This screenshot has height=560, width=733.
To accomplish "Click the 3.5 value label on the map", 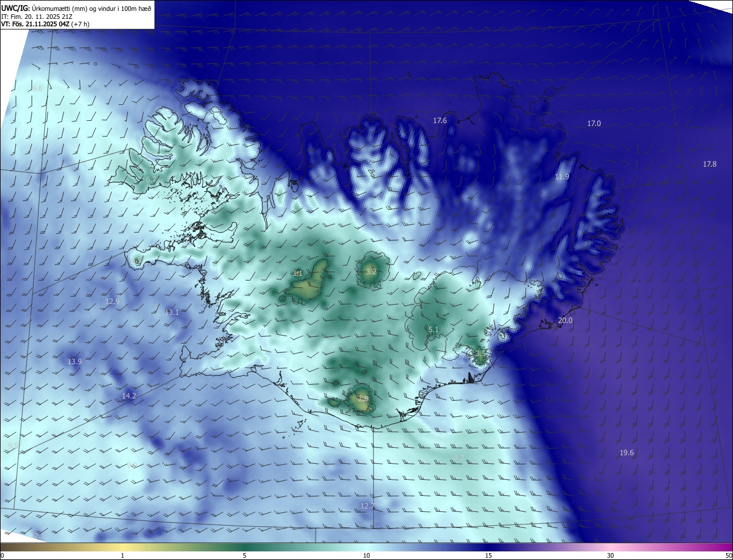I will [480, 354].
